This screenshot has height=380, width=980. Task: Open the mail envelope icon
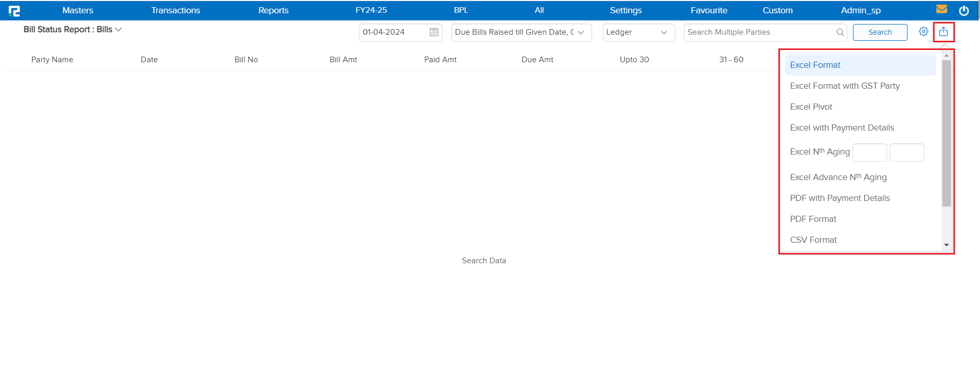942,9
